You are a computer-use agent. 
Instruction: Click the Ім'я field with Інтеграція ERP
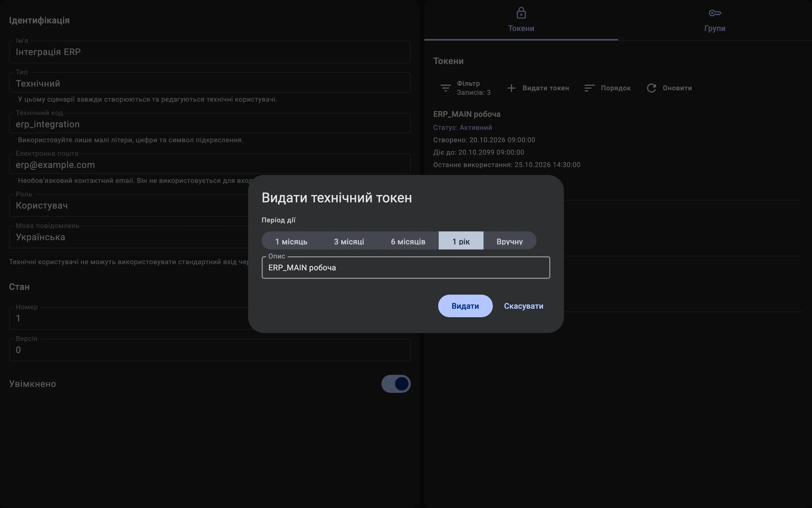(x=210, y=52)
